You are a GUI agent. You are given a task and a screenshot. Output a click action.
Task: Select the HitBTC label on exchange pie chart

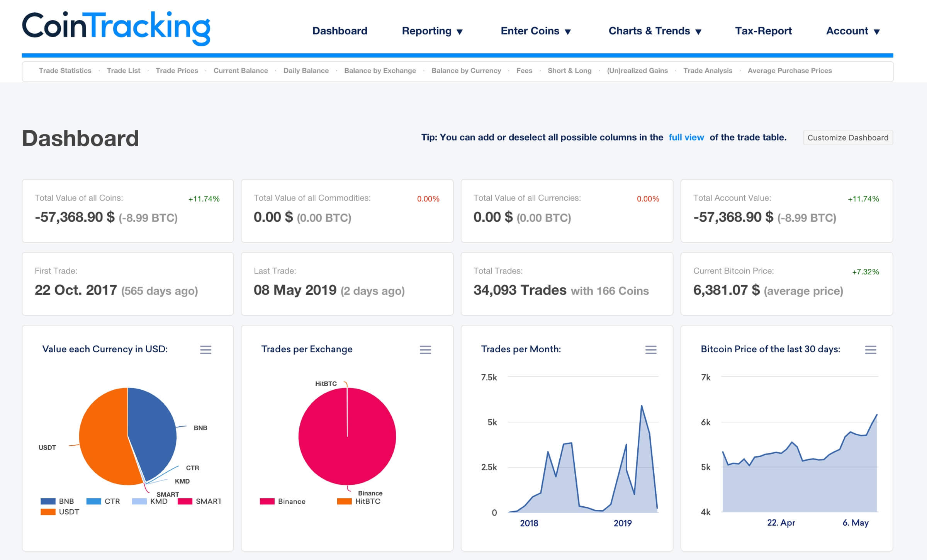point(326,384)
